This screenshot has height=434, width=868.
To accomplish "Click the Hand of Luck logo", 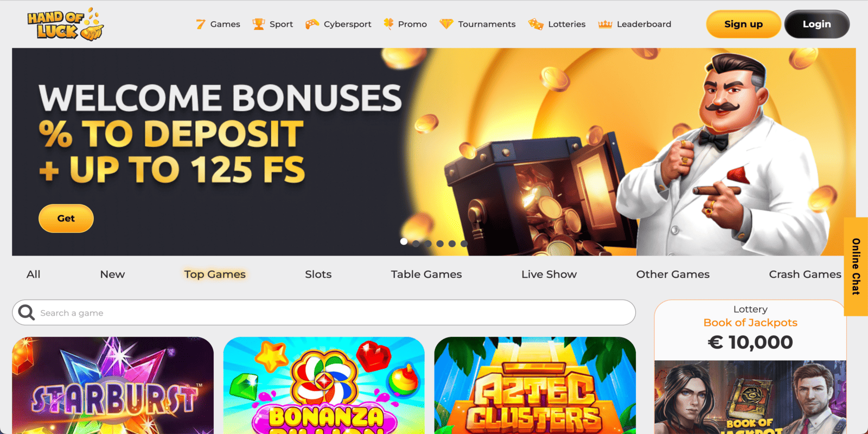I will (65, 24).
